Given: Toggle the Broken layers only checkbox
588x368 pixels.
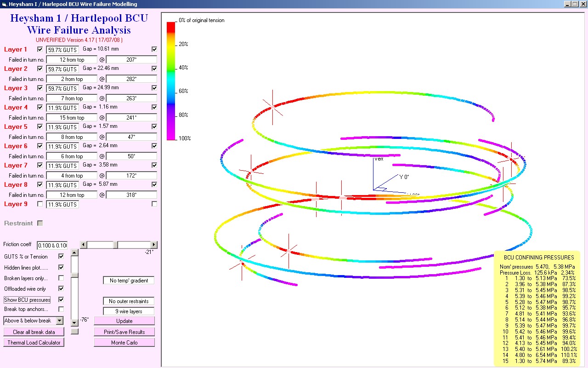Looking at the screenshot, I should pyautogui.click(x=61, y=278).
